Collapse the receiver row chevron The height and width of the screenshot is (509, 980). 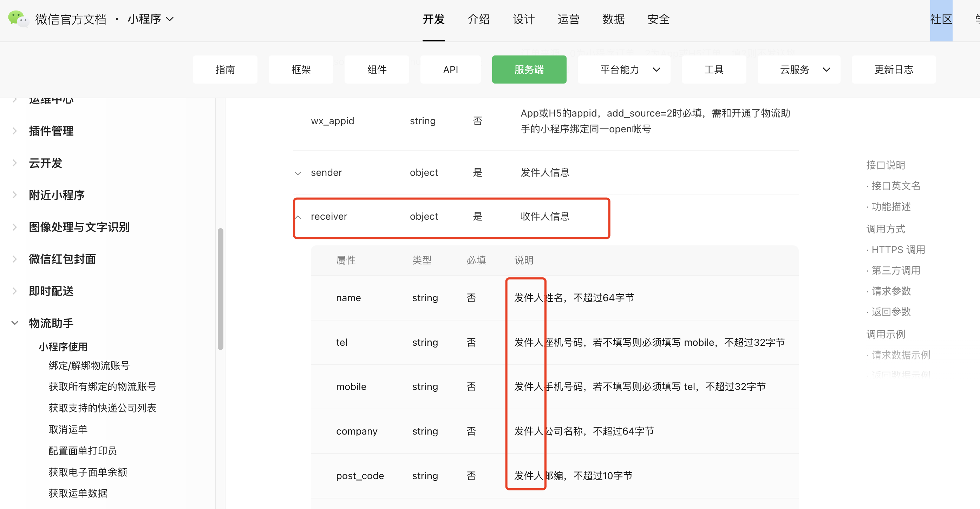point(298,217)
